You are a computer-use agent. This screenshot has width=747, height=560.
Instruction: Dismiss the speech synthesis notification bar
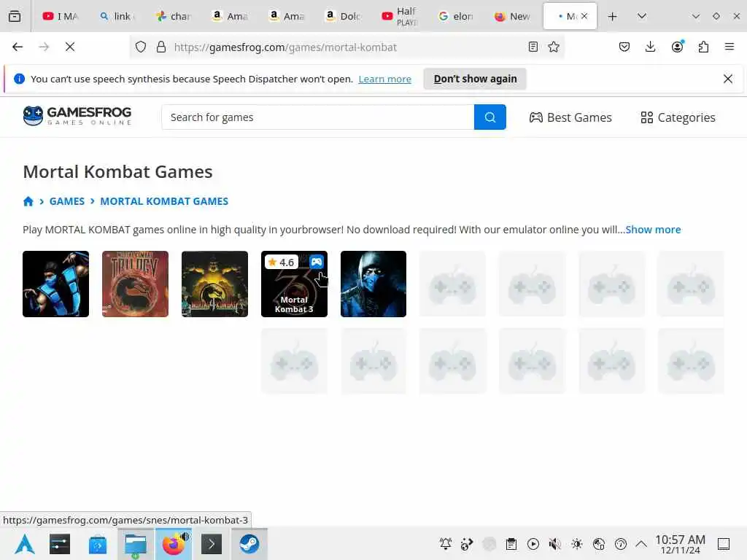tap(727, 79)
